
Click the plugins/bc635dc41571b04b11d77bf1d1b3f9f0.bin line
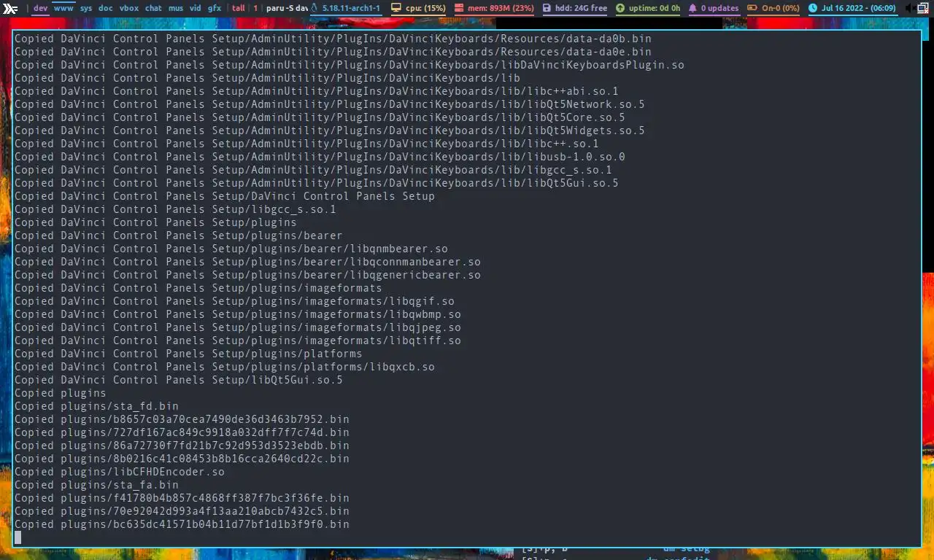click(182, 524)
